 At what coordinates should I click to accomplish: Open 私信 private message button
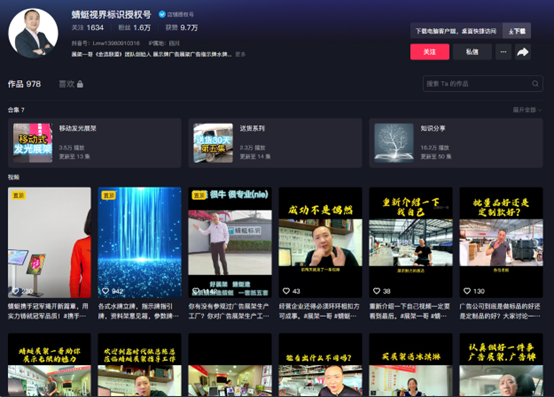(472, 52)
